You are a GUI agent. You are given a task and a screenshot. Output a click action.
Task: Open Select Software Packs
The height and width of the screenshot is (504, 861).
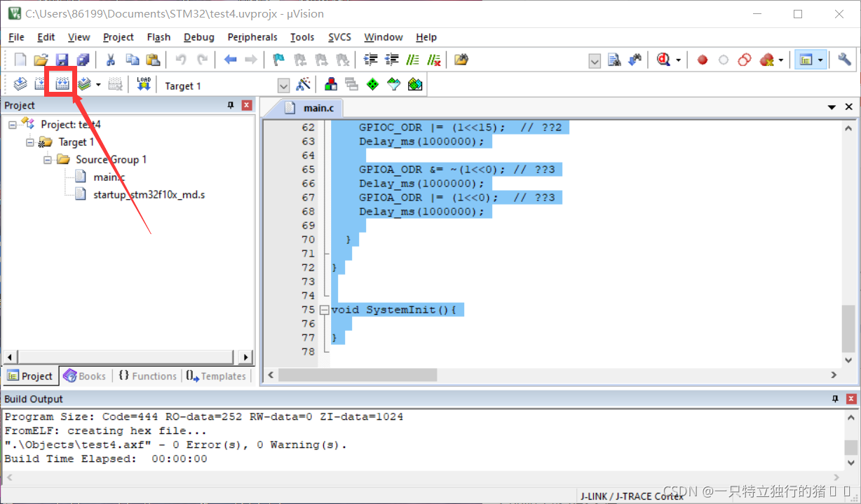(394, 85)
